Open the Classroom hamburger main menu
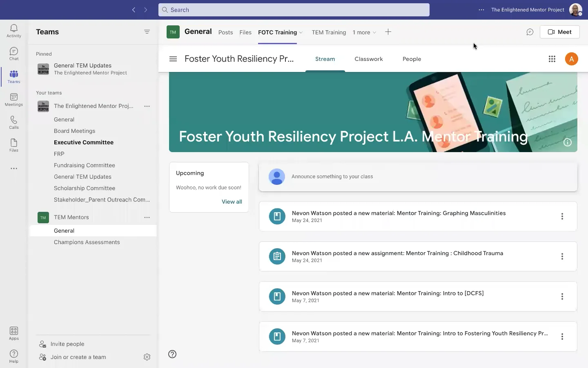 click(x=173, y=59)
